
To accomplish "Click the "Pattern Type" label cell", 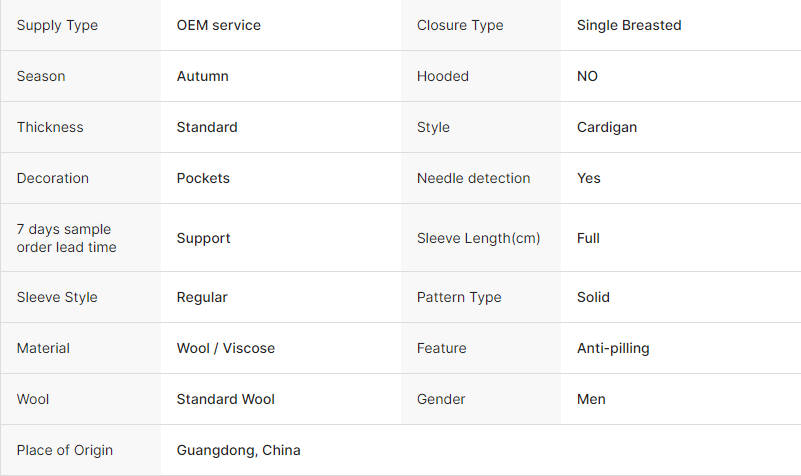I will click(459, 297).
